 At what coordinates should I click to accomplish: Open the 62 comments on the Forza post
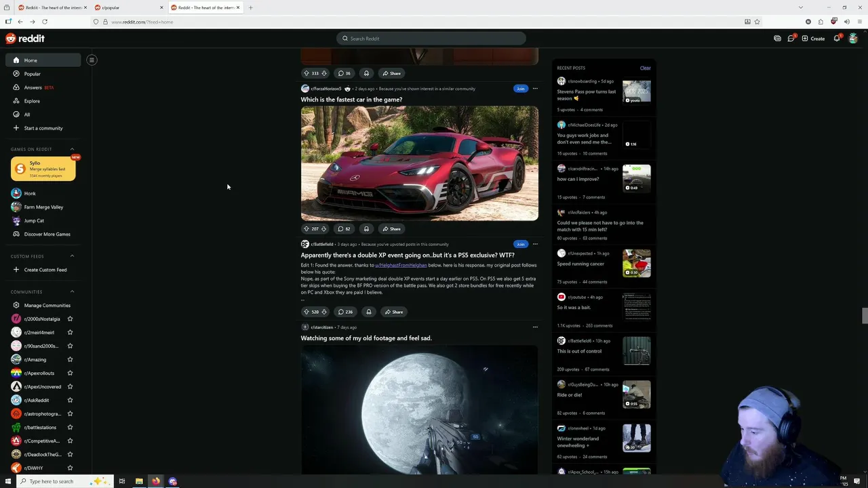(x=344, y=228)
